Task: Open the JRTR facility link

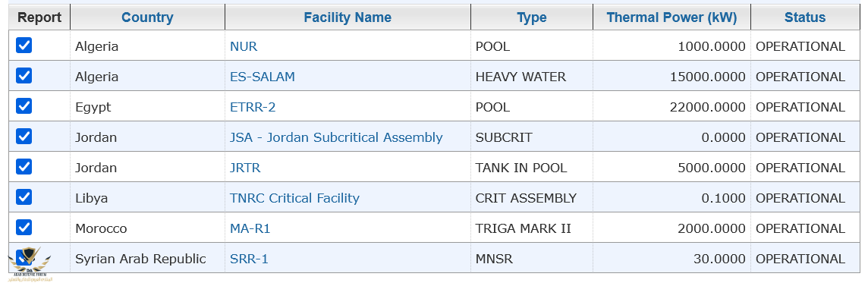Action: click(244, 168)
